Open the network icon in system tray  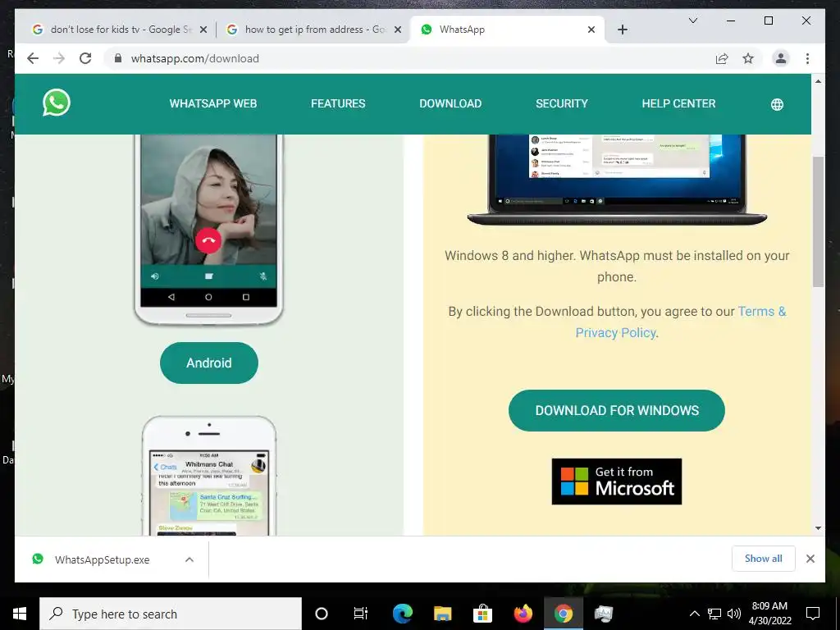pos(714,614)
